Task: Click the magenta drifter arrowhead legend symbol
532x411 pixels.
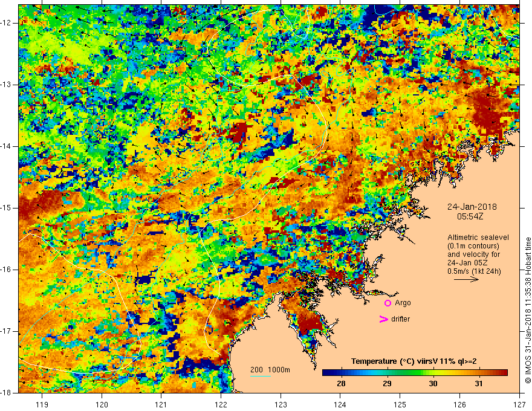Action: point(383,319)
